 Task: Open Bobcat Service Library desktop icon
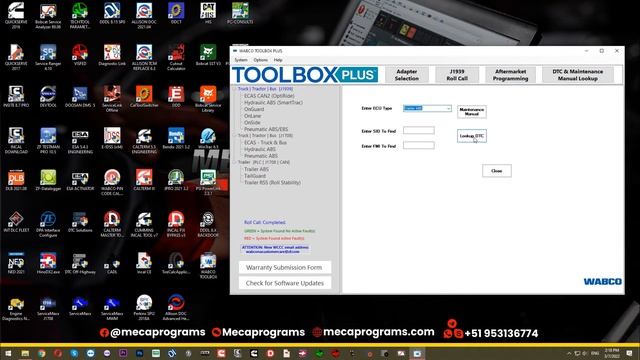[x=208, y=99]
